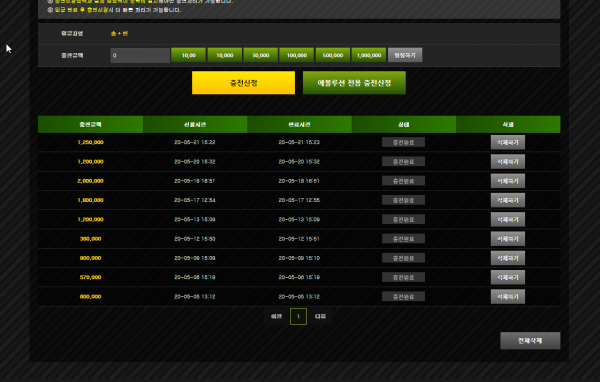Click request time 20-05-12 15:50
Viewport: 600px width, 382px height.
[195, 238]
